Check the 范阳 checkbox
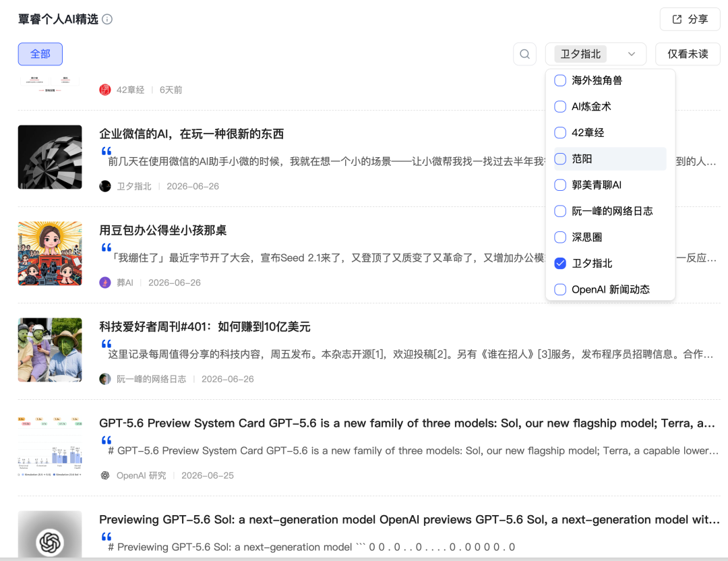 click(560, 159)
